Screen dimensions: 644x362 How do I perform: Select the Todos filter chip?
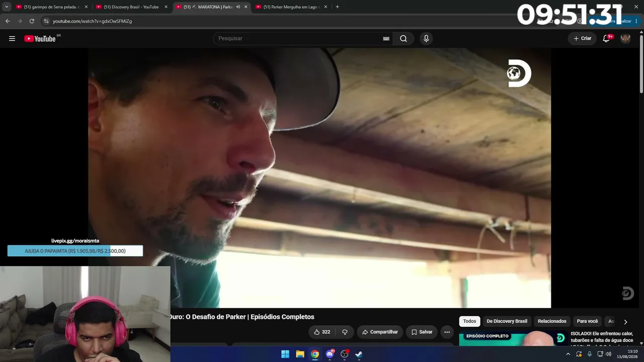(469, 321)
